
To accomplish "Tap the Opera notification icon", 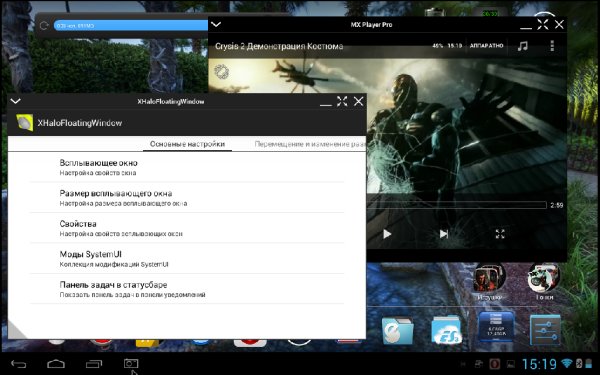I will point(494,364).
